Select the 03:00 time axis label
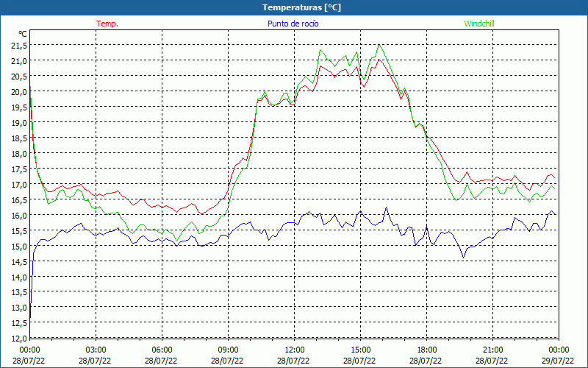Viewport: 588px width, 368px height. [96, 350]
